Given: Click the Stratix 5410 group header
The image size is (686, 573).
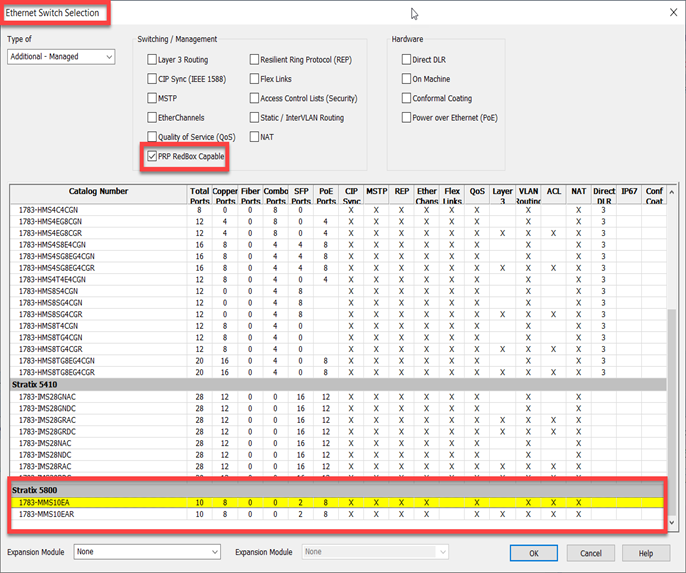Looking at the screenshot, I should coord(337,384).
